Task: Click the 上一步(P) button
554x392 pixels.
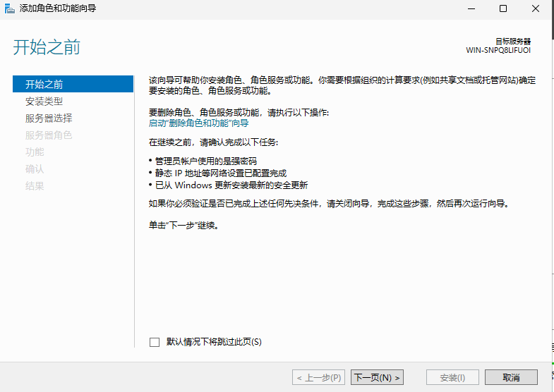Action: [319, 377]
